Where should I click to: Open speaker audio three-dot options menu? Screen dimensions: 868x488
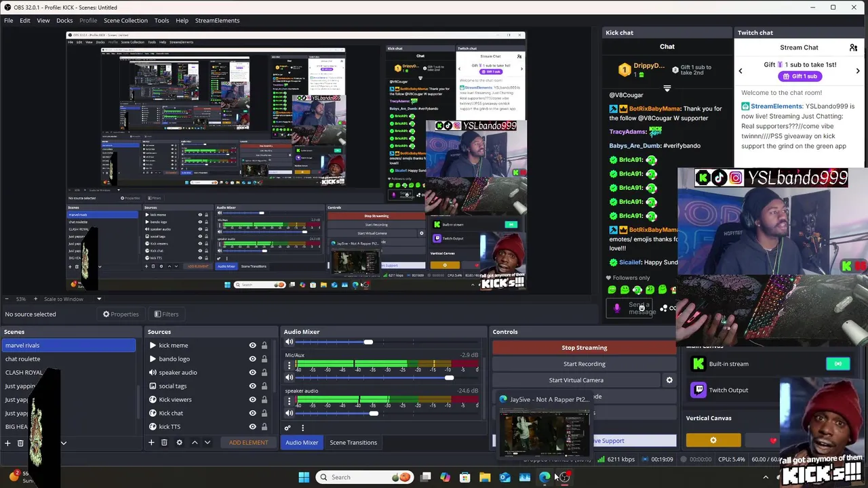click(289, 401)
